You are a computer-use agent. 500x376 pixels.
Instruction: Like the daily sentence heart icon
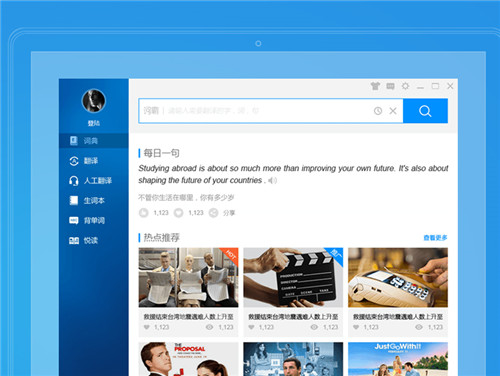[179, 213]
